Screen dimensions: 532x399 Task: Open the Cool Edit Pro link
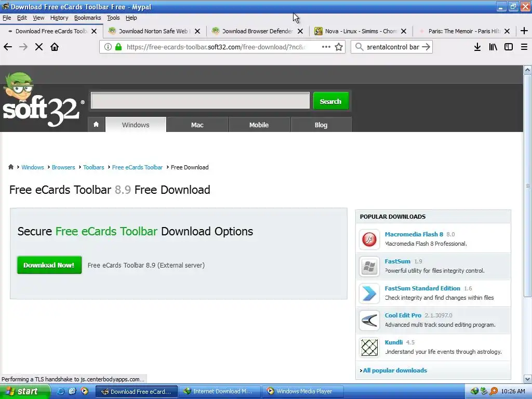[x=403, y=315]
